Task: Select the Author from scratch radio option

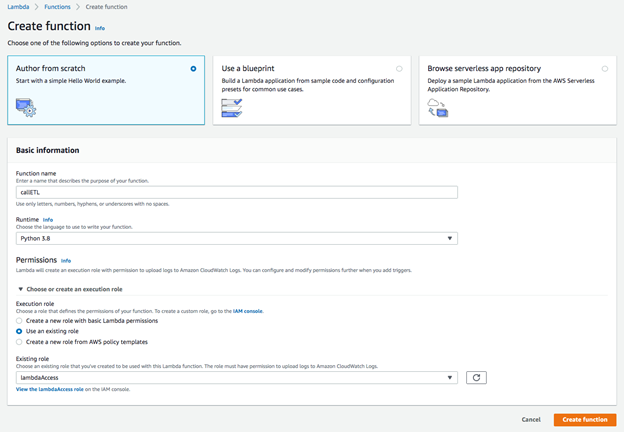Action: pos(193,69)
